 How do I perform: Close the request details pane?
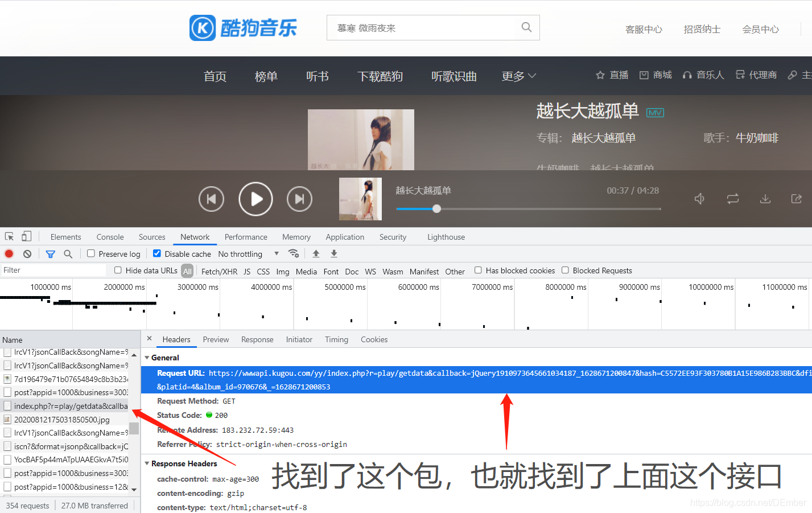149,338
